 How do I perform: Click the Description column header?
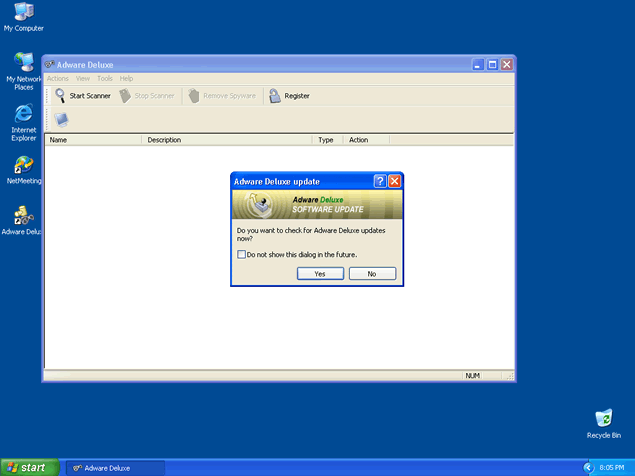pos(227,140)
